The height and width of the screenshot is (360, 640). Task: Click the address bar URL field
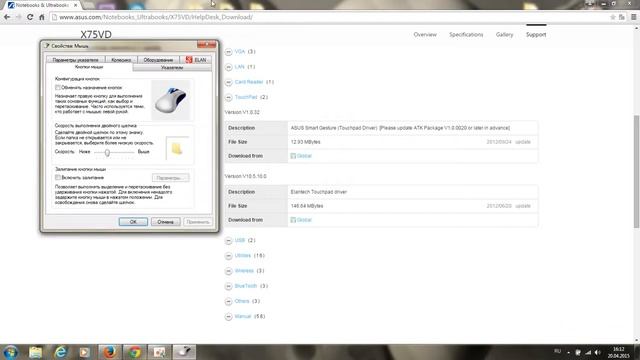(x=327, y=17)
